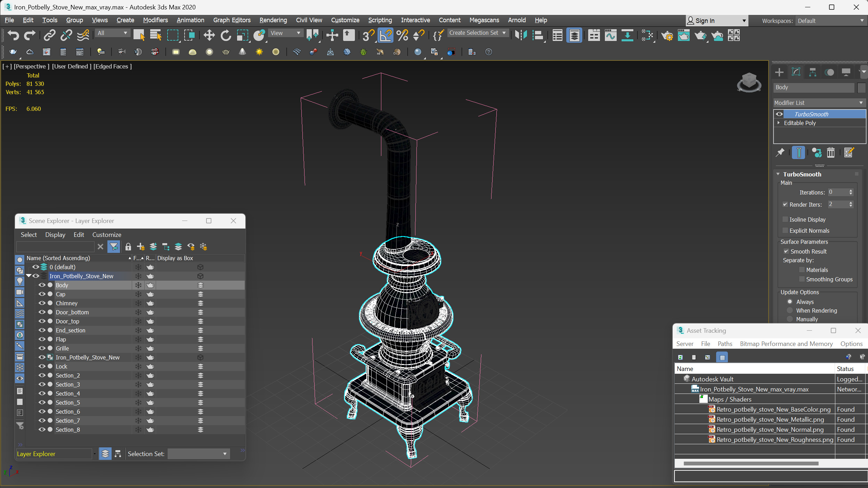
Task: Click the Pin Stack icon under modifier stack
Action: pyautogui.click(x=780, y=152)
